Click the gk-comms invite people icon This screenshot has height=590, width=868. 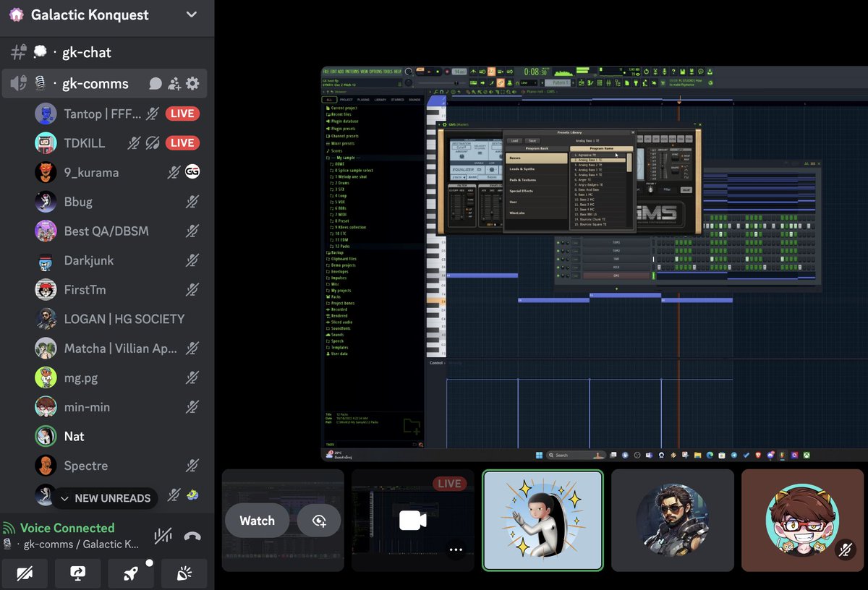(174, 84)
